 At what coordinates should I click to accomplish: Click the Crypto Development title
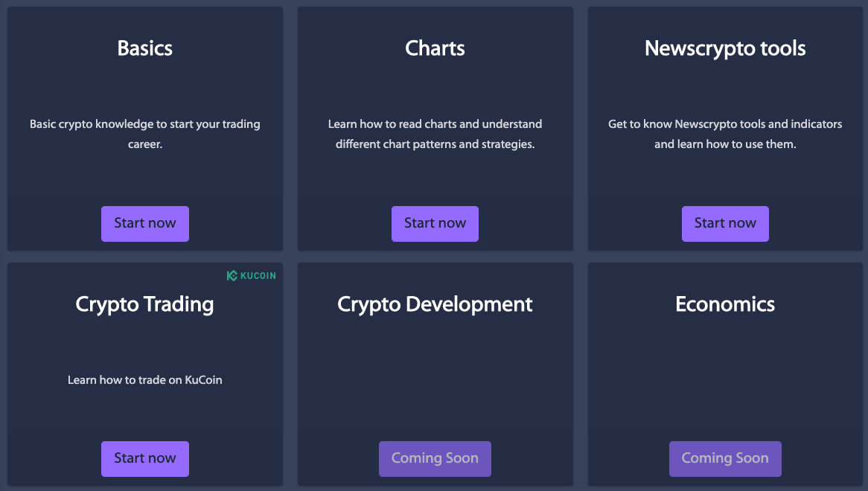(435, 304)
